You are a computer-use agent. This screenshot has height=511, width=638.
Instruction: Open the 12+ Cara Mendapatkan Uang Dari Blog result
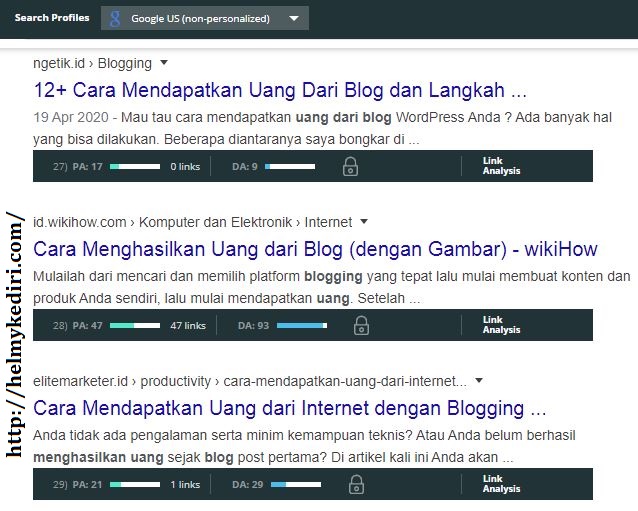[x=280, y=90]
